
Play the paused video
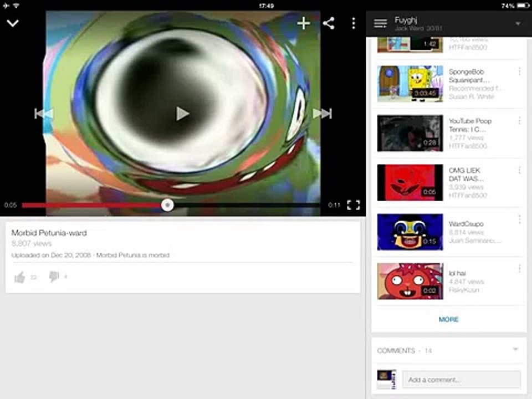182,114
